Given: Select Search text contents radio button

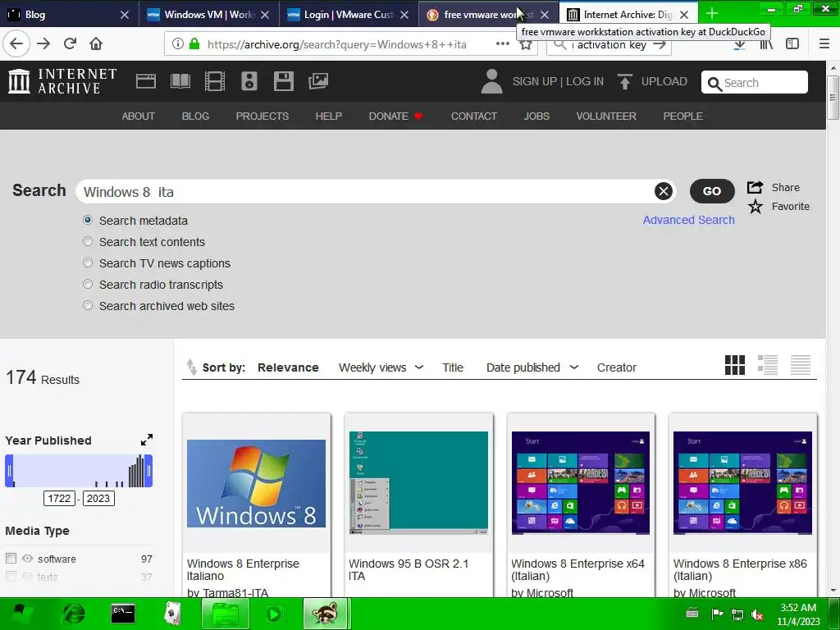Looking at the screenshot, I should (87, 242).
